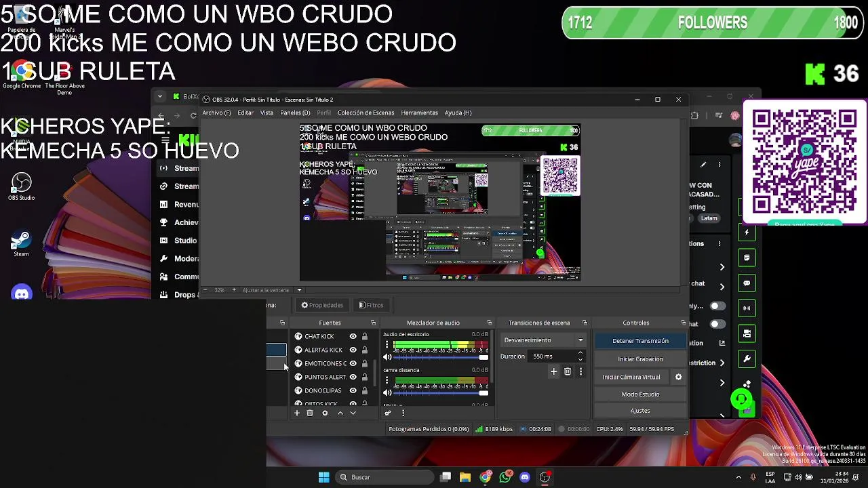
Task: Click the taskbar Buscar search box
Action: pos(384,477)
